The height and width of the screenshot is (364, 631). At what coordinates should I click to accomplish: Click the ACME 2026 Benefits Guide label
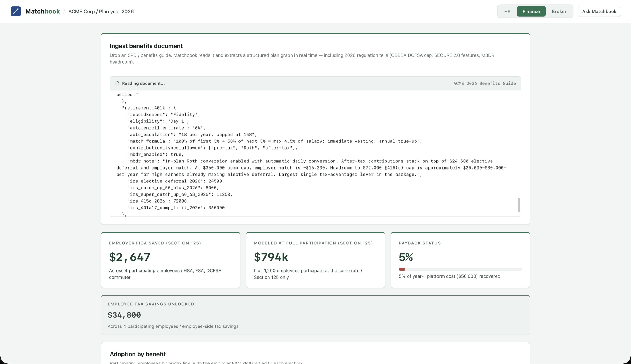(x=485, y=83)
